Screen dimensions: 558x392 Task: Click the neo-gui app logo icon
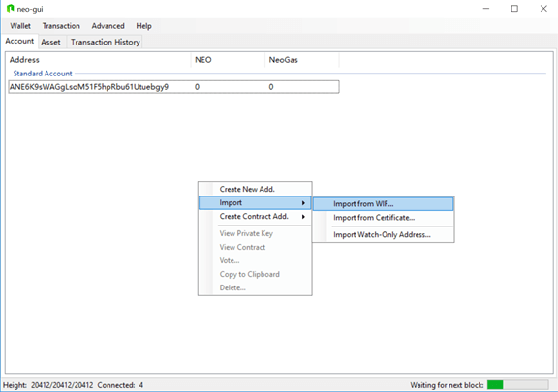11,8
